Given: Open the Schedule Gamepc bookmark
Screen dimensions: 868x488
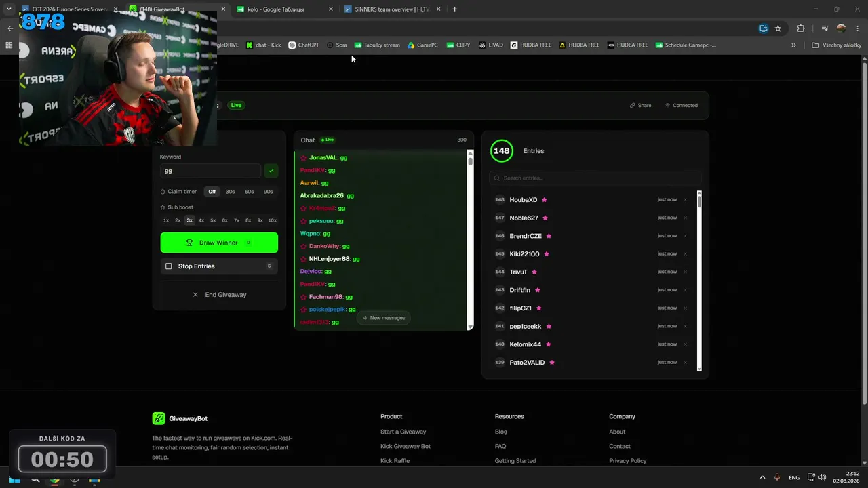Looking at the screenshot, I should pyautogui.click(x=686, y=45).
